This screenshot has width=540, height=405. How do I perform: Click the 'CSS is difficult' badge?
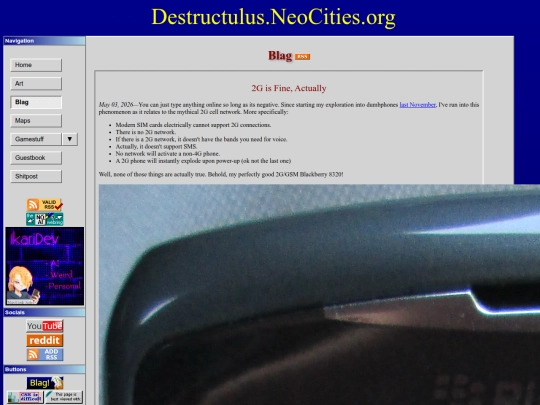[25, 397]
